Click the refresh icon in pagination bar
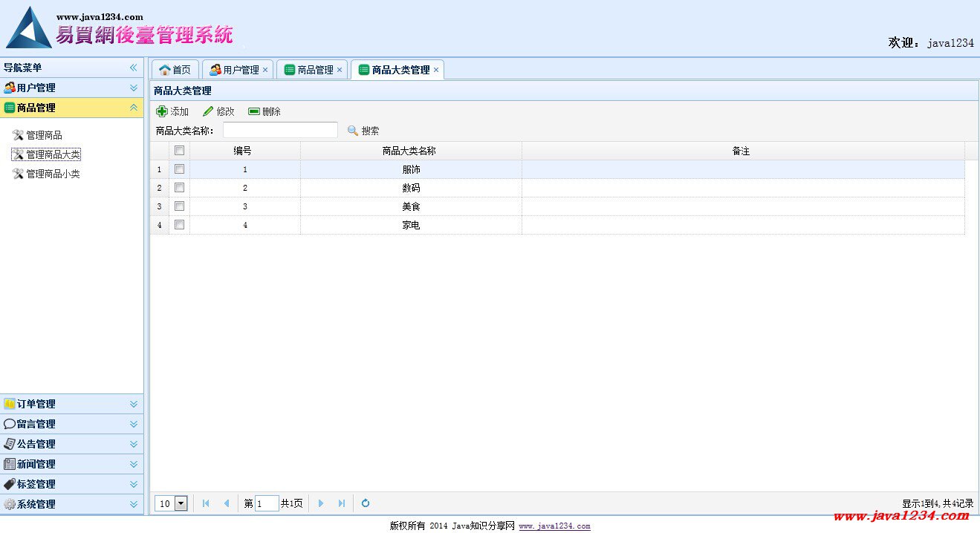 (x=366, y=503)
